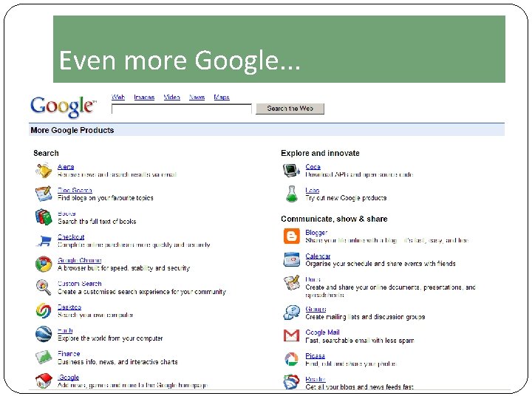Click the 'Even more Google...' slide title

click(x=180, y=61)
